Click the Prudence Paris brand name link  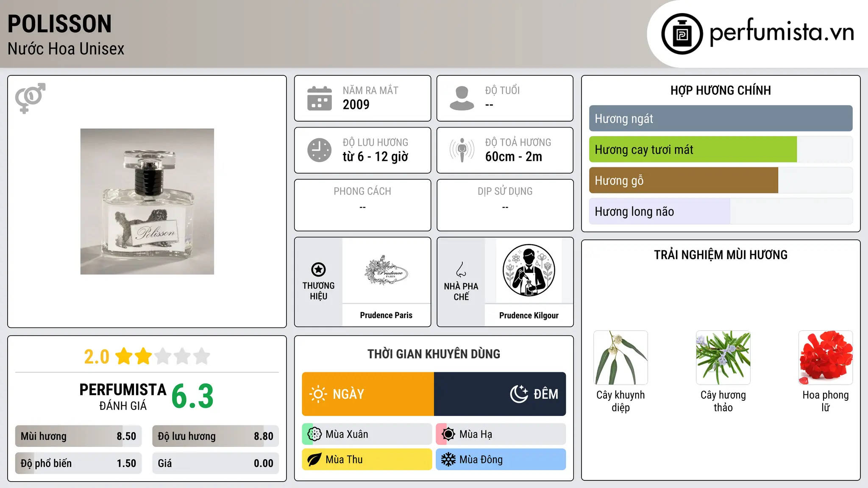(x=386, y=315)
